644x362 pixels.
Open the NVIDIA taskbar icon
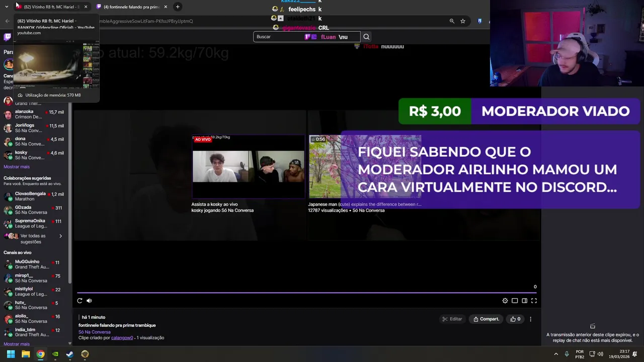tap(55, 354)
